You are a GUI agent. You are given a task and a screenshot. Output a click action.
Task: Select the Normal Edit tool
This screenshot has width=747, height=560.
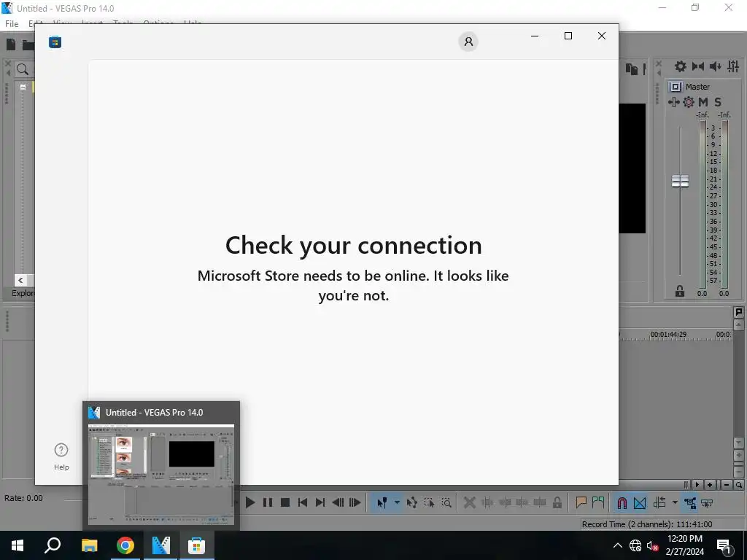[382, 503]
